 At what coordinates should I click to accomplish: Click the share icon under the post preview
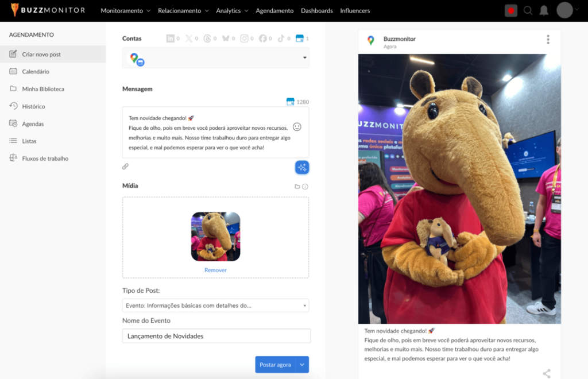[546, 373]
